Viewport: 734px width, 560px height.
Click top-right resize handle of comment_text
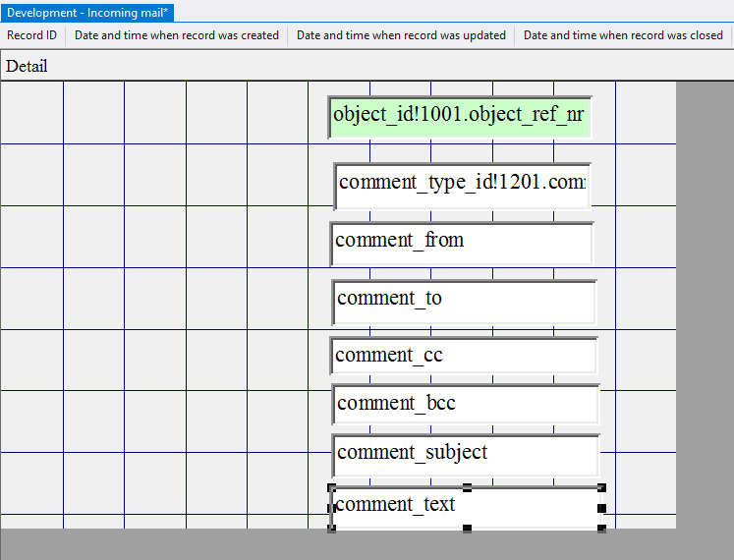click(601, 488)
